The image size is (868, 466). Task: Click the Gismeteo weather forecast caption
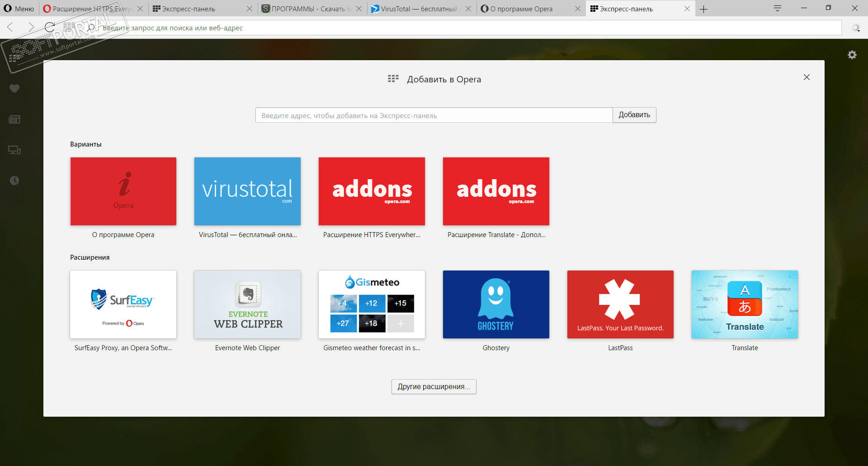point(372,348)
